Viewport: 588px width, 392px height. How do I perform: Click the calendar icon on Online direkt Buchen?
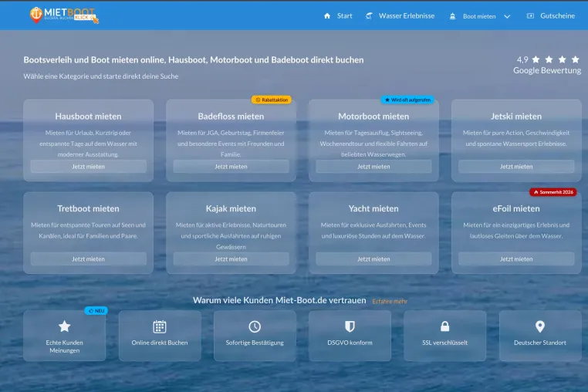coord(160,326)
